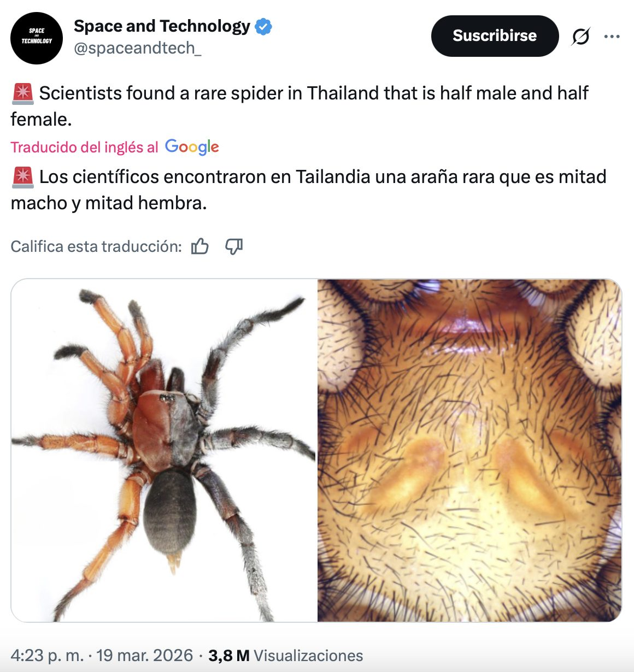634x672 pixels.
Task: Open the full spider photo on the left
Action: (x=164, y=450)
